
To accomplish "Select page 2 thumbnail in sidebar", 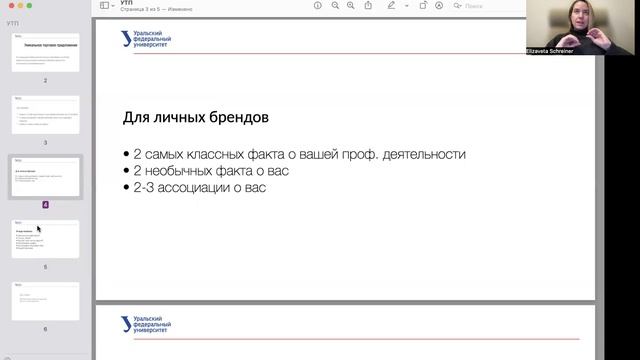I will pyautogui.click(x=45, y=53).
